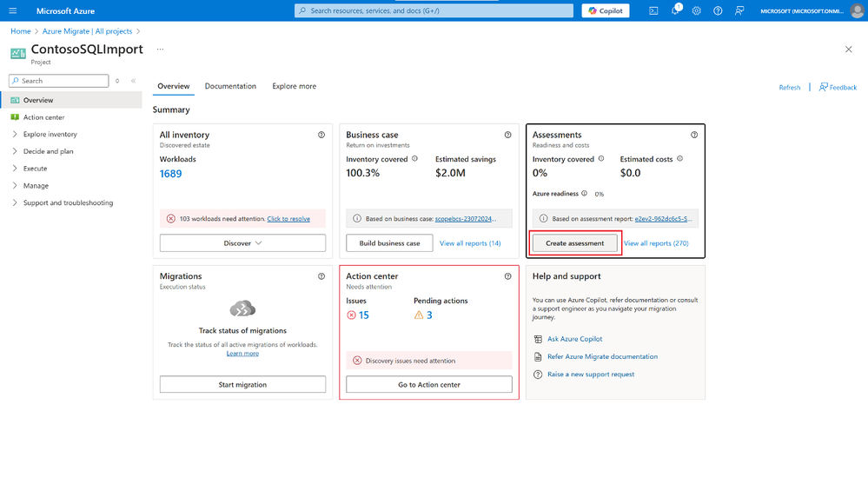Click Assessments Inventory covered info icon
868x491 pixels.
pyautogui.click(x=601, y=159)
